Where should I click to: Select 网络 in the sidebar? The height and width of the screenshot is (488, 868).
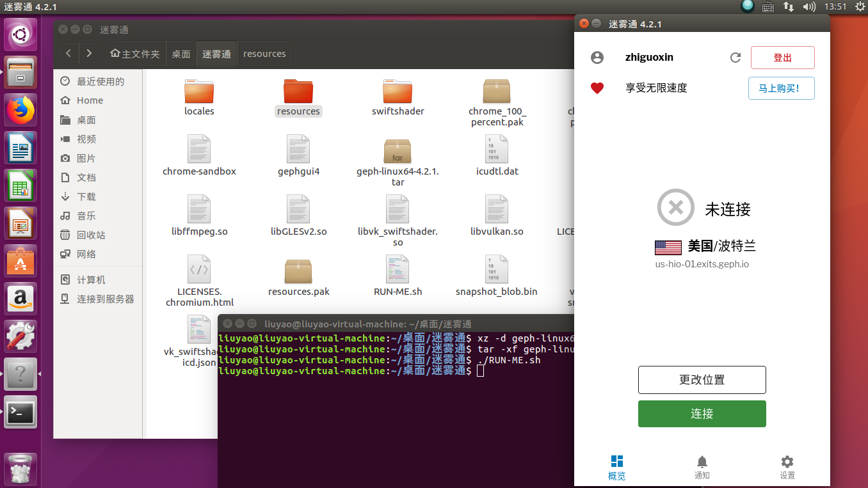[x=99, y=254]
